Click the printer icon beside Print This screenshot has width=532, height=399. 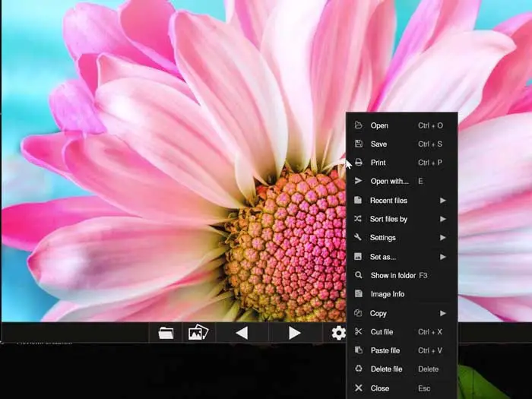pyautogui.click(x=358, y=162)
